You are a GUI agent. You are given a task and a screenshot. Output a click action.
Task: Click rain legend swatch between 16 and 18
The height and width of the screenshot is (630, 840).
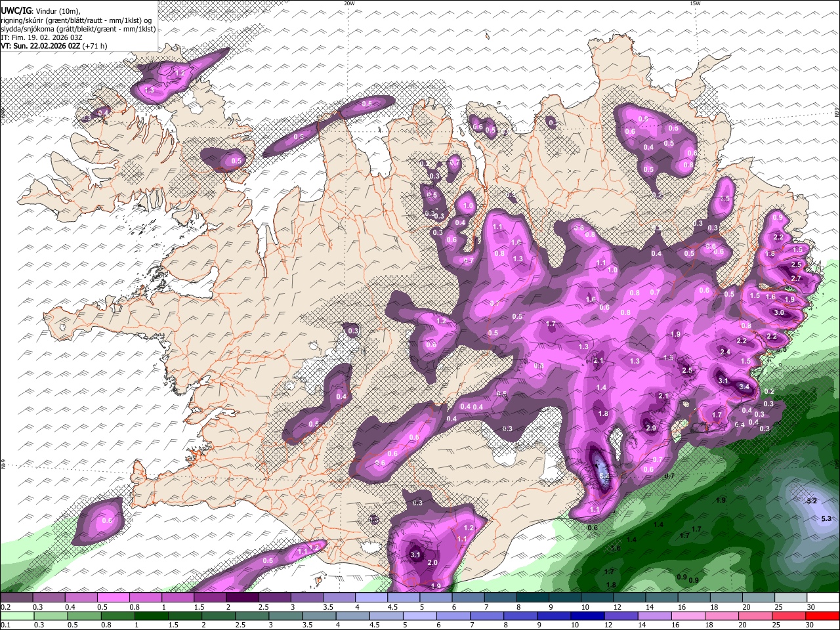point(689,616)
